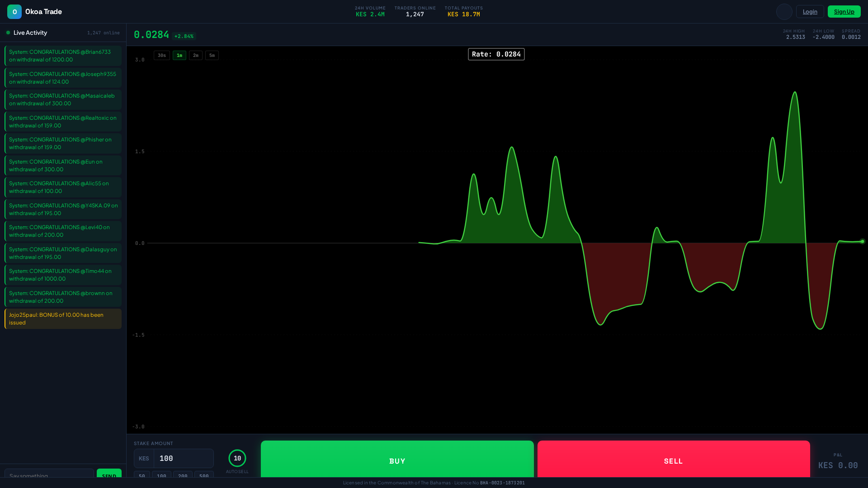Choose the 100 stake preset
Viewport: 868px width, 488px height.
pos(161,474)
